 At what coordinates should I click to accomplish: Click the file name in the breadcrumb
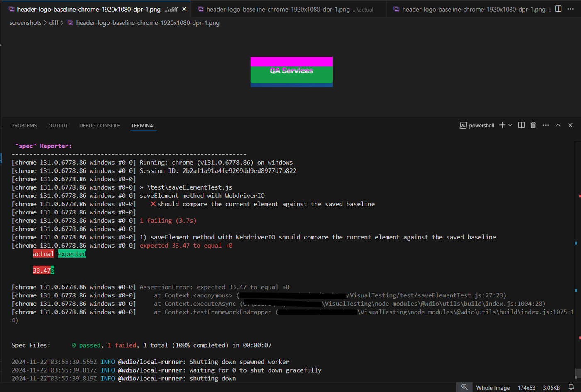tap(148, 23)
